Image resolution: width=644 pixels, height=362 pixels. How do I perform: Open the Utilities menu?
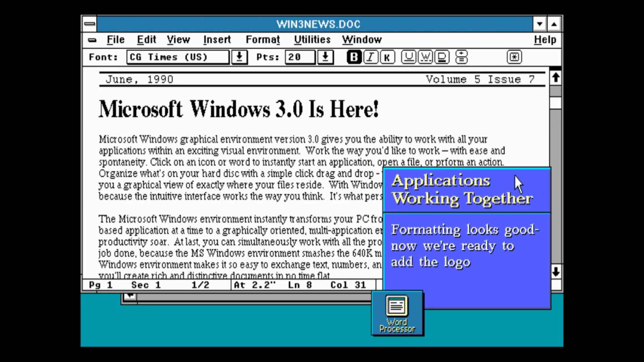[312, 40]
